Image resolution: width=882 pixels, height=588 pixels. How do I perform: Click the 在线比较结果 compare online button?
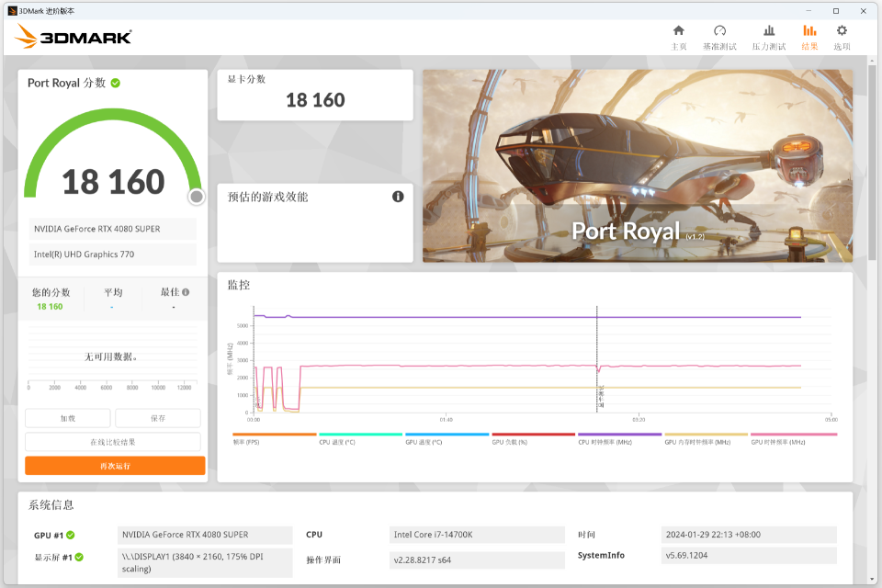coord(113,442)
